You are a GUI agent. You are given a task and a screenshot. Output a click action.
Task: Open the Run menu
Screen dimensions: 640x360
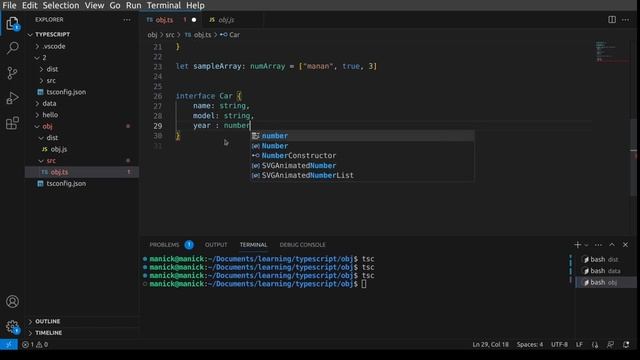133,5
